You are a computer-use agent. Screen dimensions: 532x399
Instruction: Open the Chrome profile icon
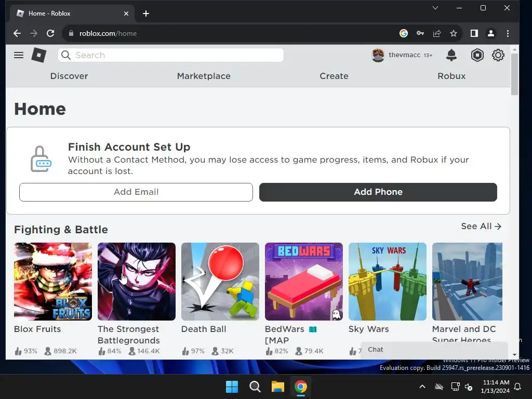tap(490, 33)
